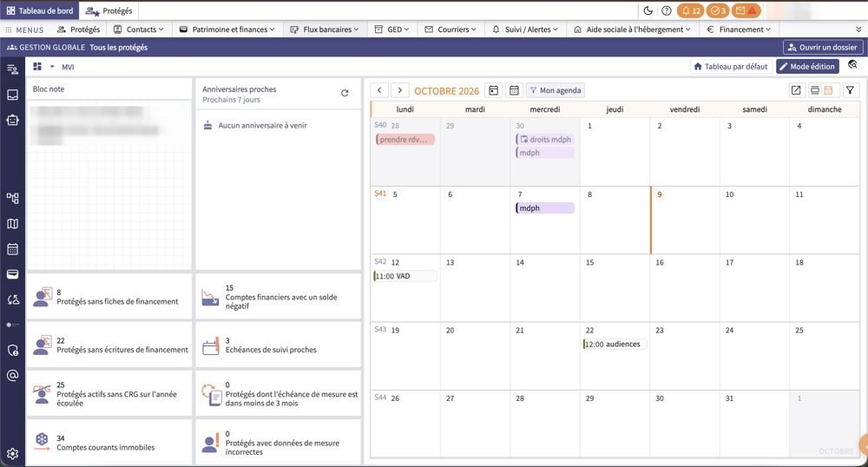The width and height of the screenshot is (868, 467).
Task: Switch to the Tableau de bord tab
Action: click(x=39, y=10)
